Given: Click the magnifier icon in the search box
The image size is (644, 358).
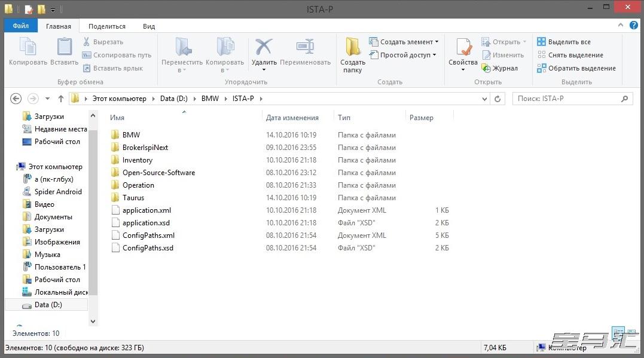Looking at the screenshot, I should point(625,99).
